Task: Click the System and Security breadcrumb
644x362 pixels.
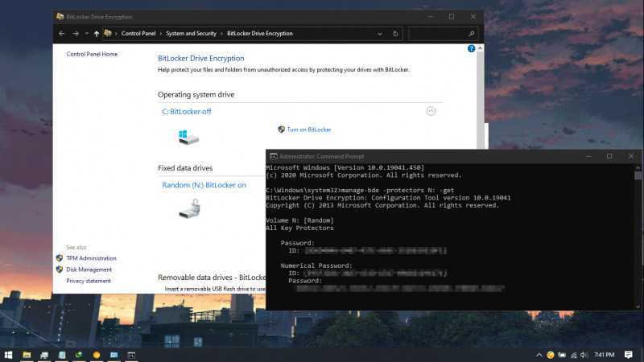Action: coord(191,34)
